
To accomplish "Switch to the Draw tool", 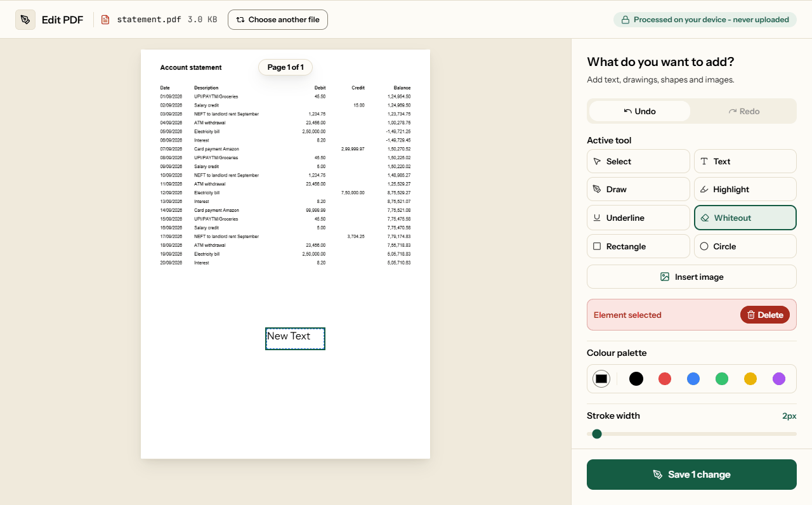I will tap(638, 189).
